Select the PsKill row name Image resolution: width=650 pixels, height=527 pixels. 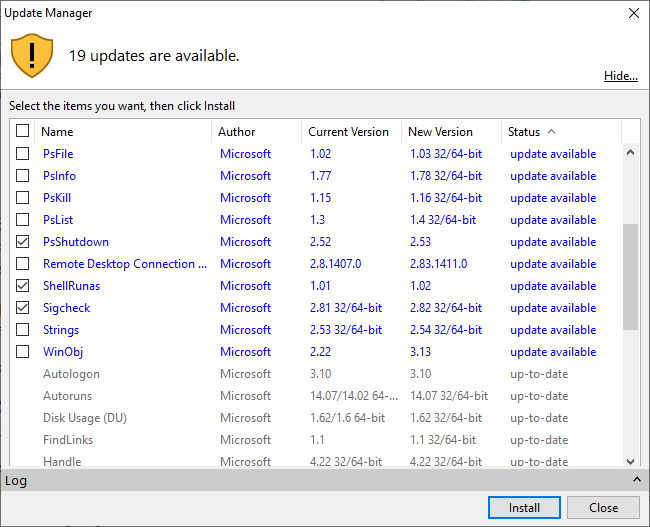(57, 198)
